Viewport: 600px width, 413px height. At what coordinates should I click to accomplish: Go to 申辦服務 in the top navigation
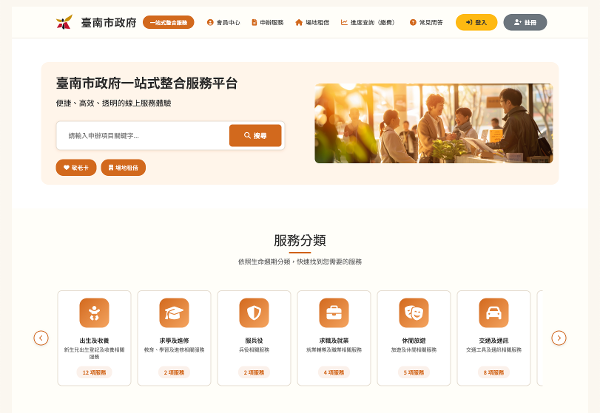point(267,22)
